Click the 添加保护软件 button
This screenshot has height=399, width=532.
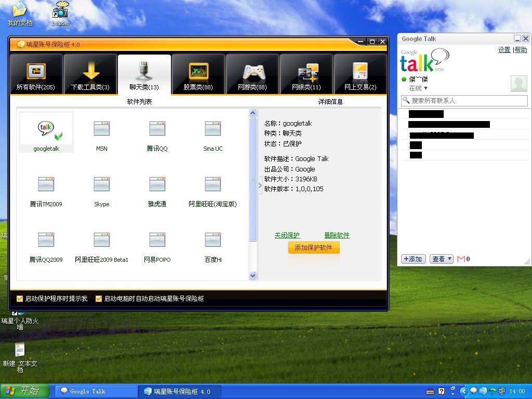(313, 248)
